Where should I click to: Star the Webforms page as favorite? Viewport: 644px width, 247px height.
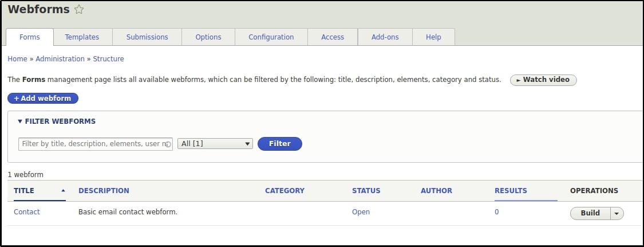coord(80,10)
